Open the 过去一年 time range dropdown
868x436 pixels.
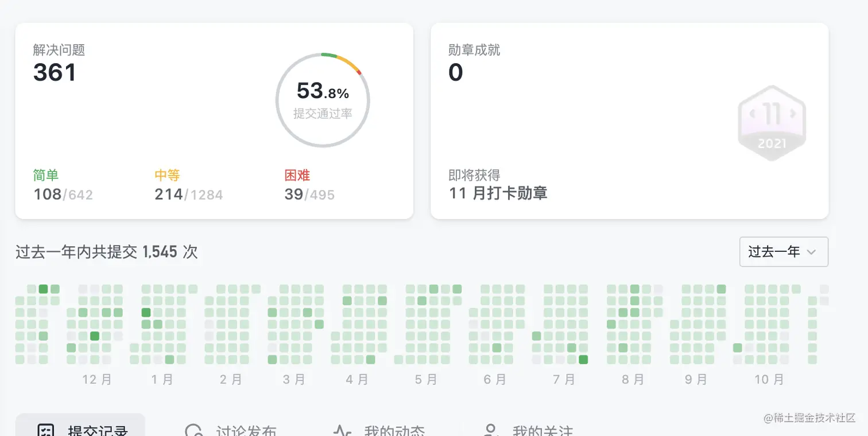click(x=784, y=251)
